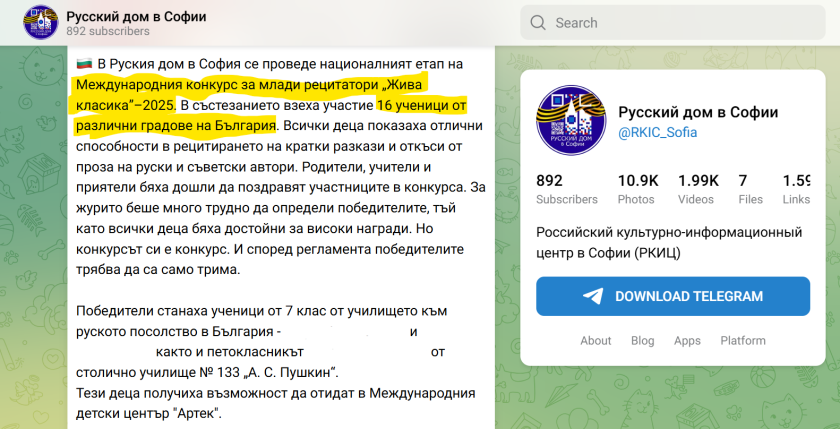This screenshot has height=429, width=840.
Task: Click the search magnifier icon
Action: 538,23
